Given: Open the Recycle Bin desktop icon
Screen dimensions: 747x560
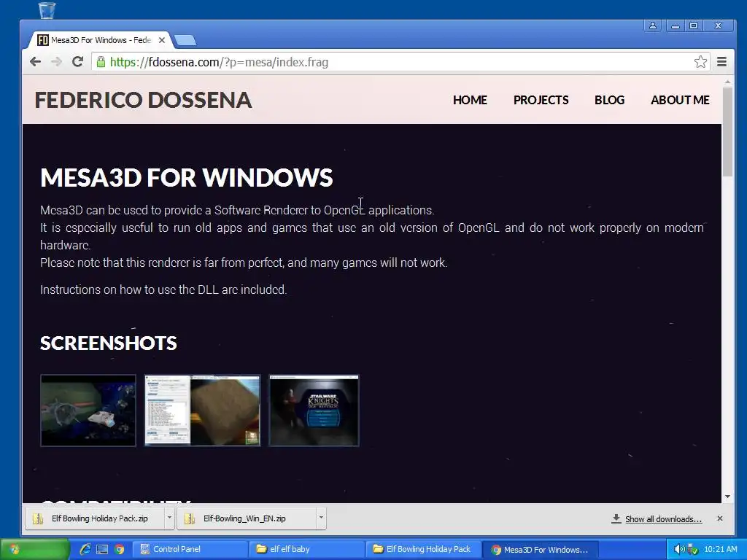Looking at the screenshot, I should tap(47, 10).
